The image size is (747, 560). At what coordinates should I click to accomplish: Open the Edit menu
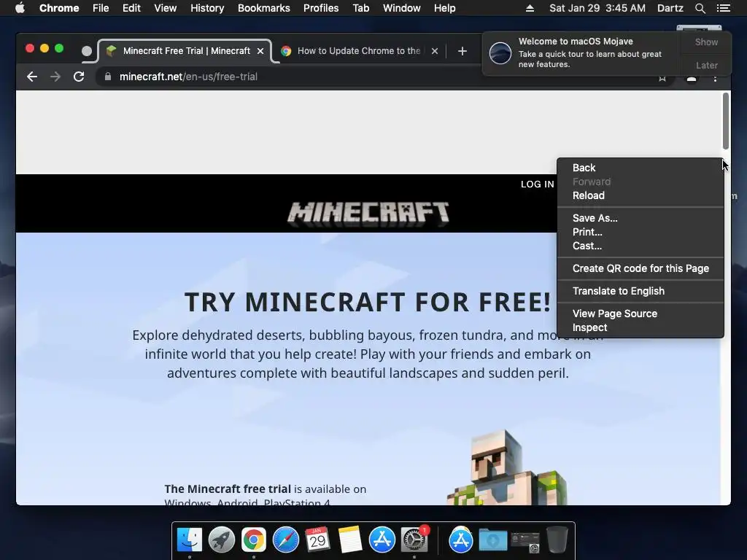pyautogui.click(x=131, y=8)
